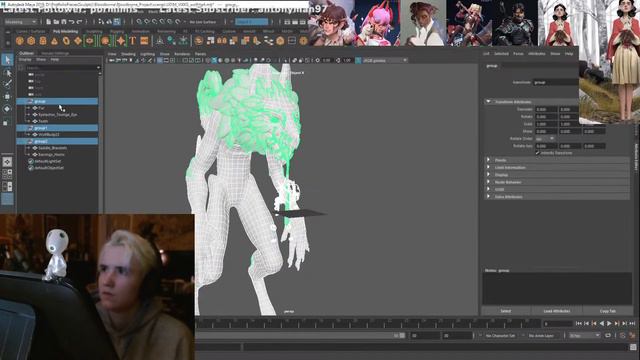Viewport: 640px width, 360px height.
Task: Open the viewport sRGB gamma dropdown
Action: coord(385,60)
